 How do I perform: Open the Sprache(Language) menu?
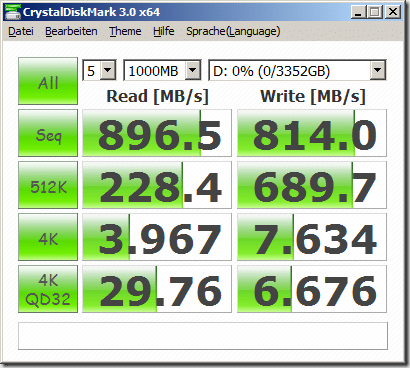[233, 31]
